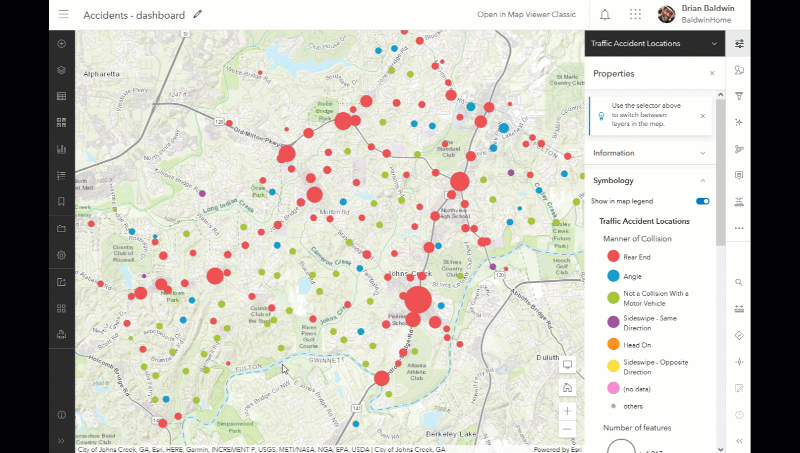Open Map properties gear
800x453 pixels.
pos(62,255)
